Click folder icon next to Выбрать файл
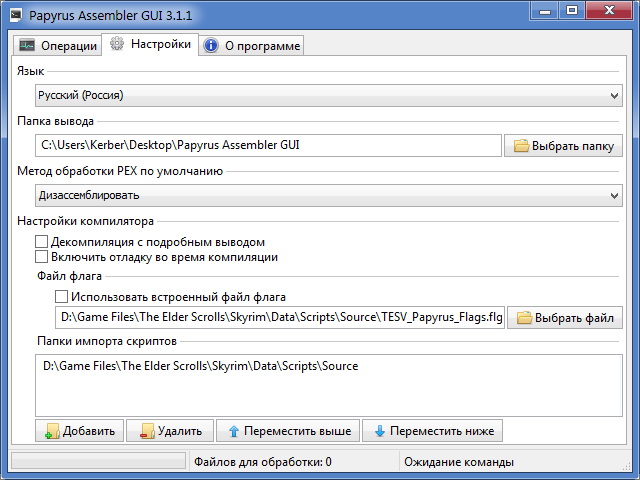 523,319
